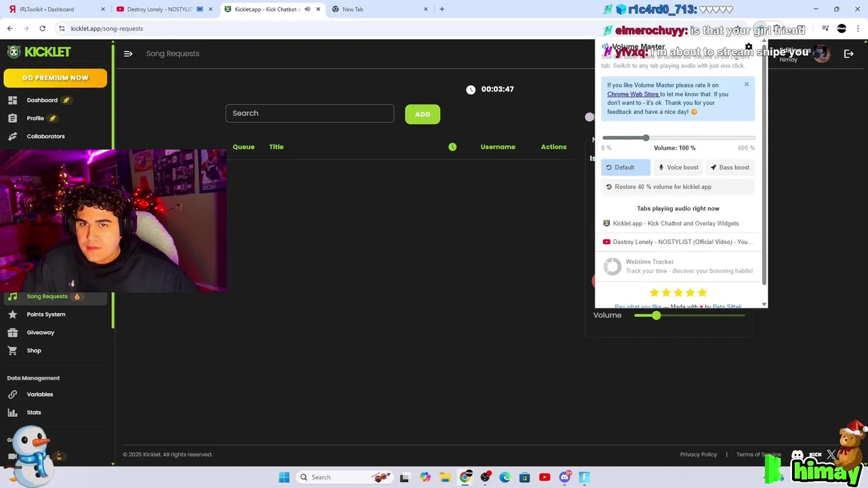This screenshot has width=868, height=488.
Task: Open the Windows Start menu
Action: (x=284, y=477)
